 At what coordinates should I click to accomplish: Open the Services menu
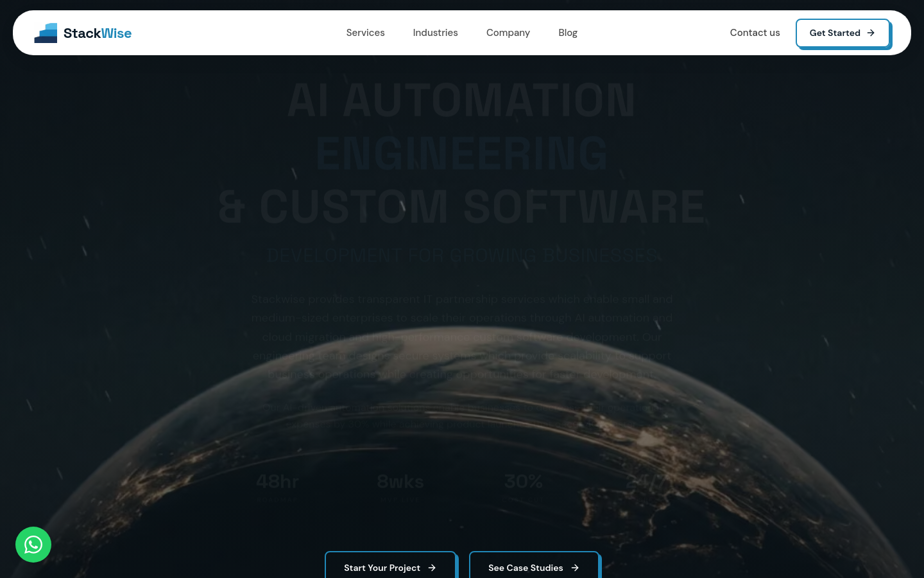coord(365,33)
